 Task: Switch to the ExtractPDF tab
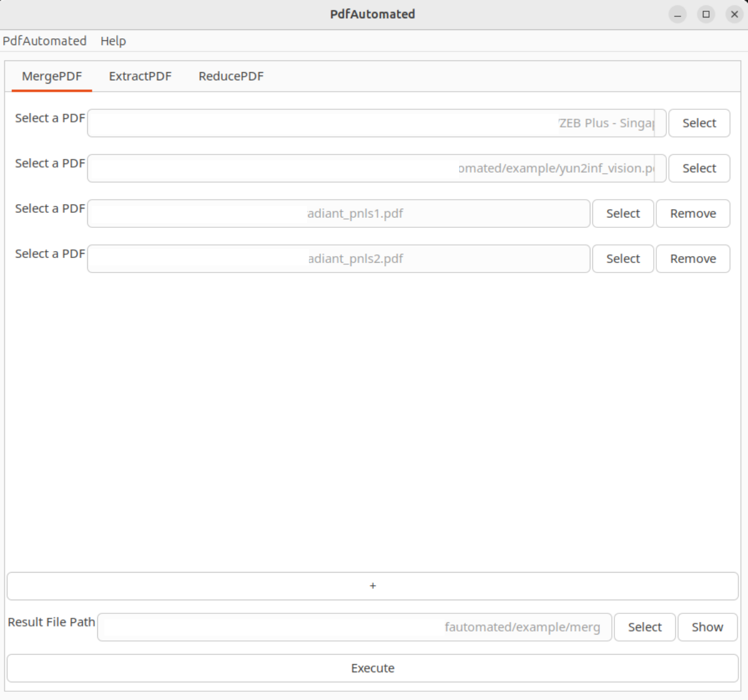(x=140, y=76)
